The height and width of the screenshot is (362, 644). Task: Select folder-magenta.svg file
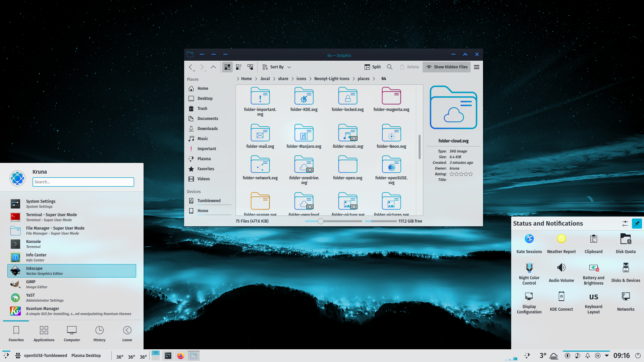(391, 100)
